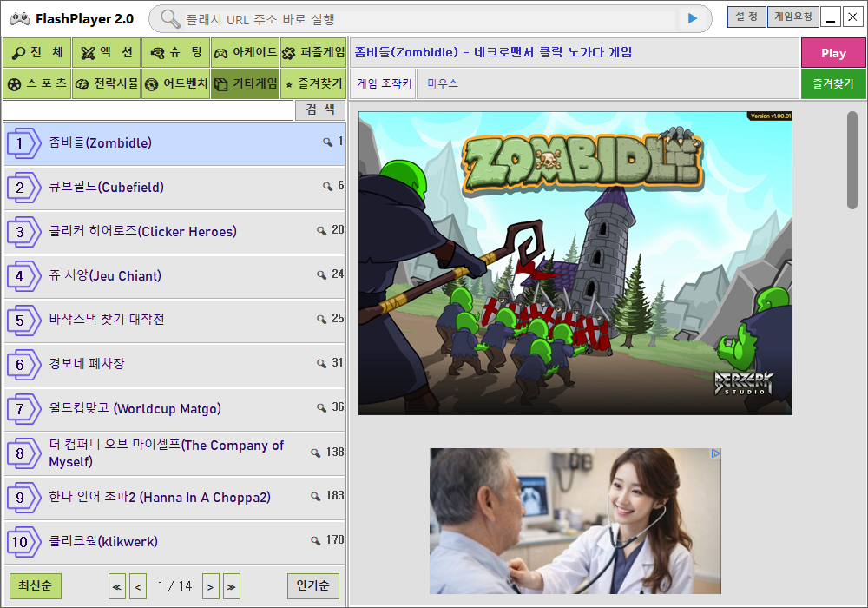Select 클리크웍(klikwerk) game row

174,542
